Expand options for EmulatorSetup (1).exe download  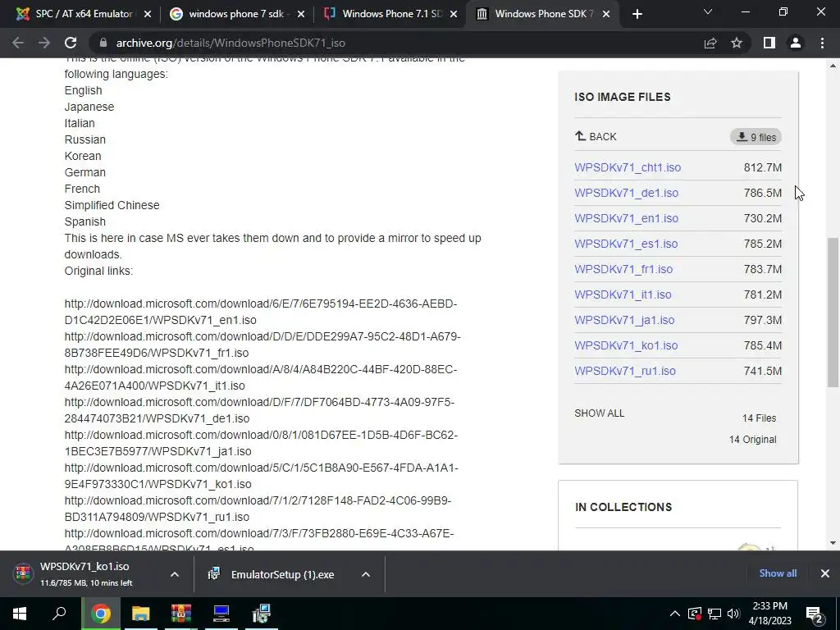(x=366, y=574)
